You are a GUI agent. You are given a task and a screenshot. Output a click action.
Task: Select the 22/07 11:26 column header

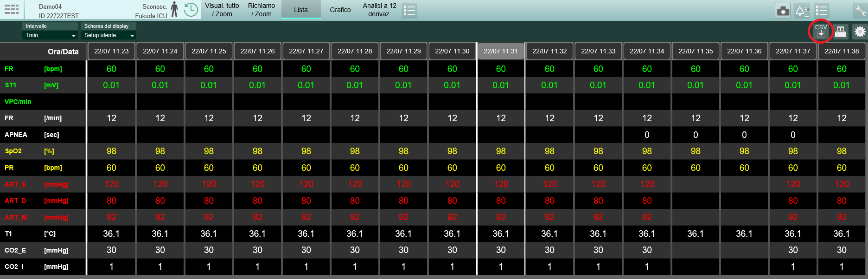pyautogui.click(x=257, y=51)
